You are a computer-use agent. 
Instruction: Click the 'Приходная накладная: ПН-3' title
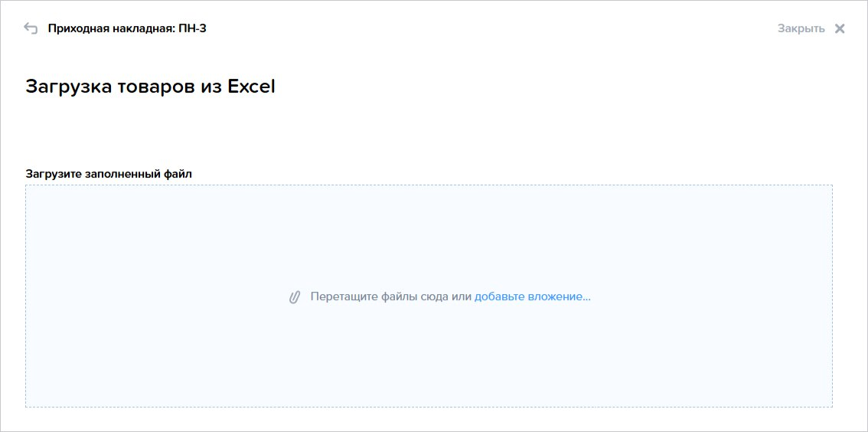tap(127, 29)
